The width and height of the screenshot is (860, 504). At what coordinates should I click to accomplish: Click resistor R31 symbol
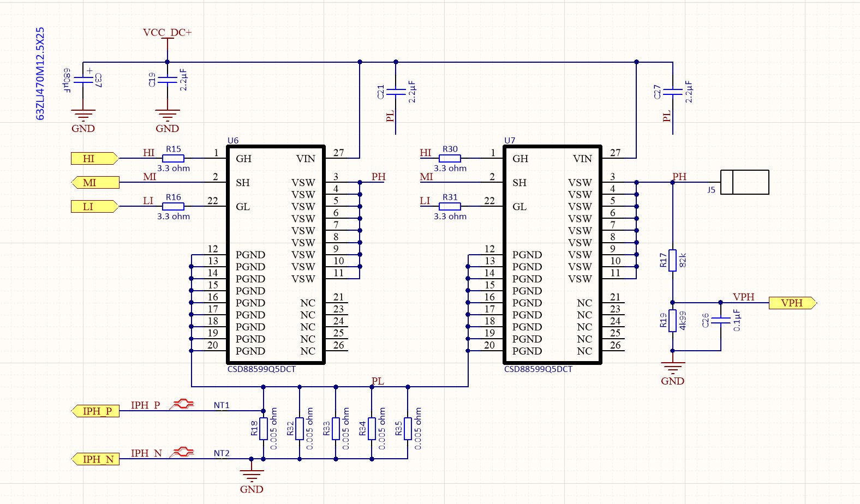(x=450, y=206)
